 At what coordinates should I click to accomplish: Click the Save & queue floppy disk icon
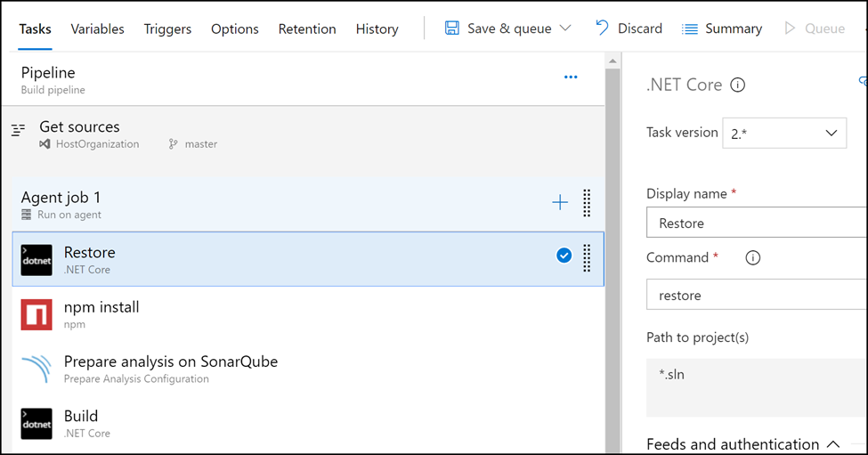point(451,28)
